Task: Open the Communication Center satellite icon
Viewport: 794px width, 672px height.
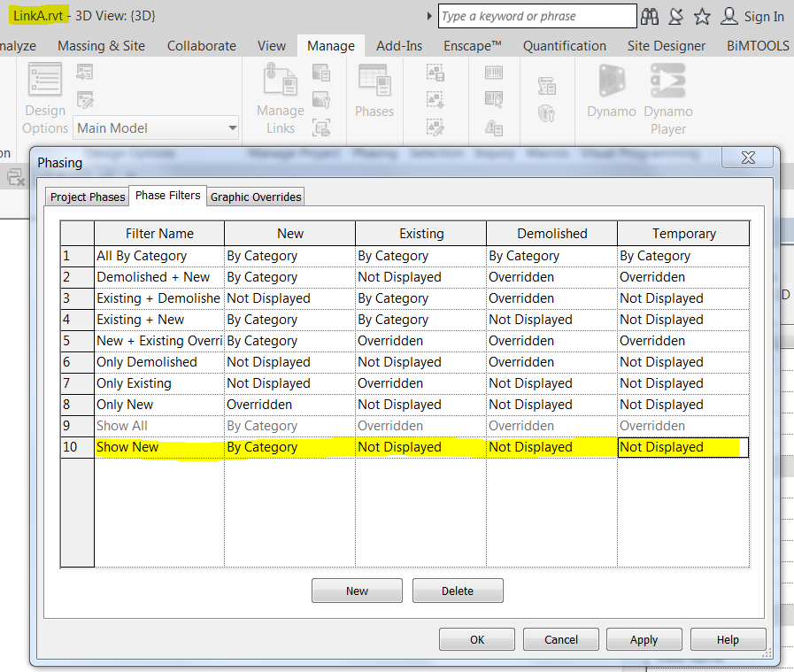Action: (x=675, y=16)
